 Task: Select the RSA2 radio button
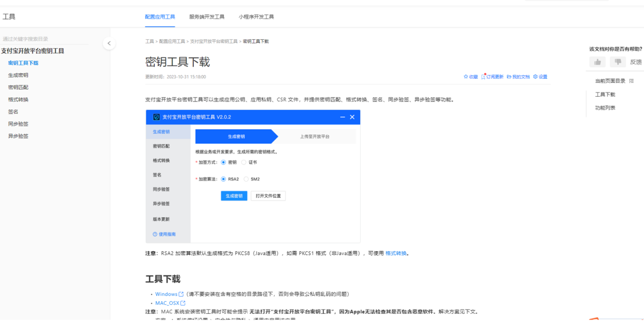point(223,179)
